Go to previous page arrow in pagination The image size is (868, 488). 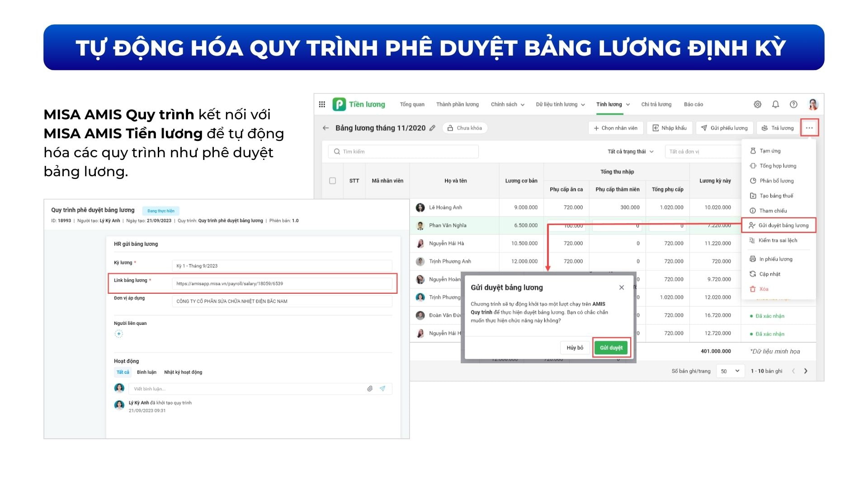tap(793, 371)
